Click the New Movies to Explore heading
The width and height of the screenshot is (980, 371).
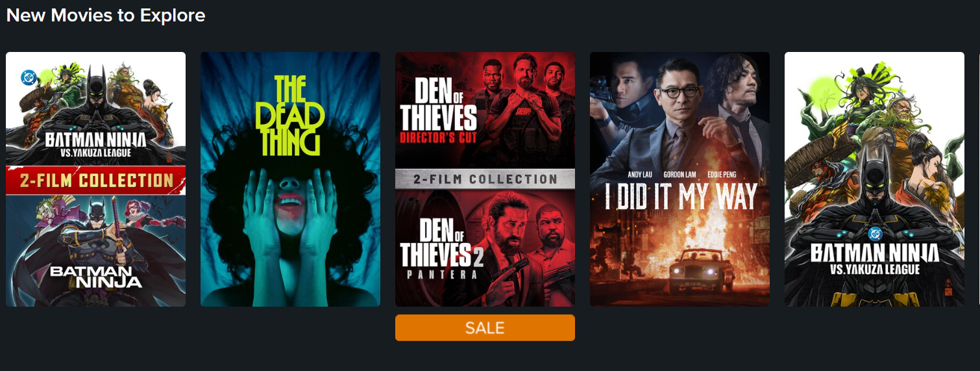click(106, 15)
